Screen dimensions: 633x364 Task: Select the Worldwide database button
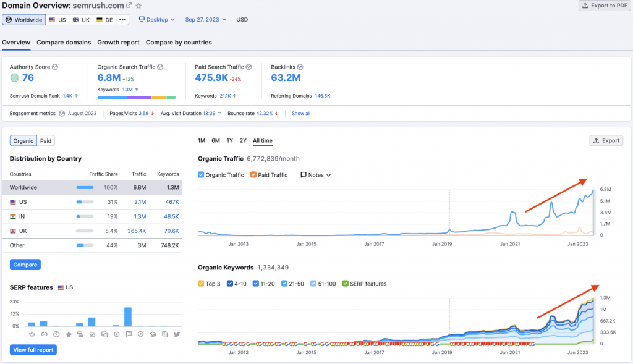[x=24, y=19]
